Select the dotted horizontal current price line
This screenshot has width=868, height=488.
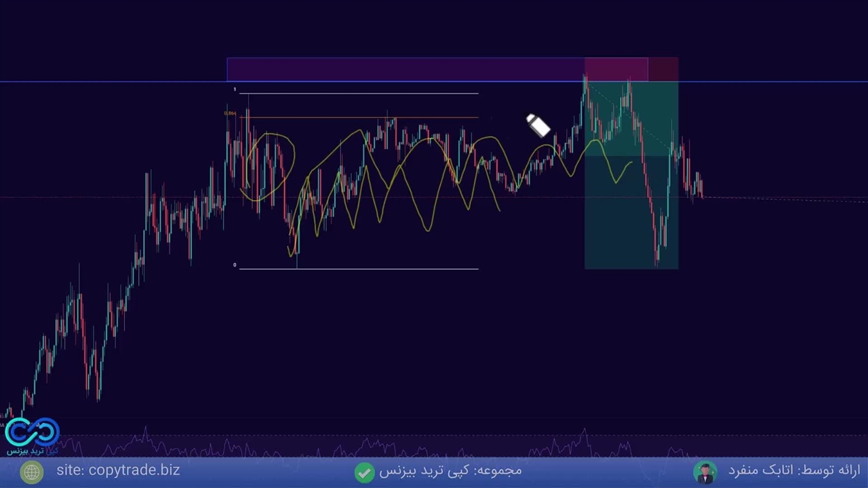(x=780, y=198)
